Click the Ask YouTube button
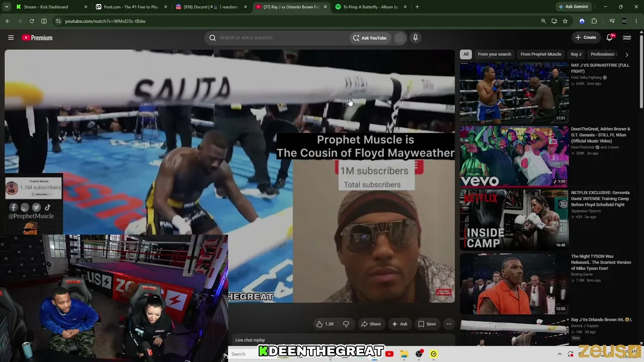Screen dimensions: 644x362 pos(370,38)
